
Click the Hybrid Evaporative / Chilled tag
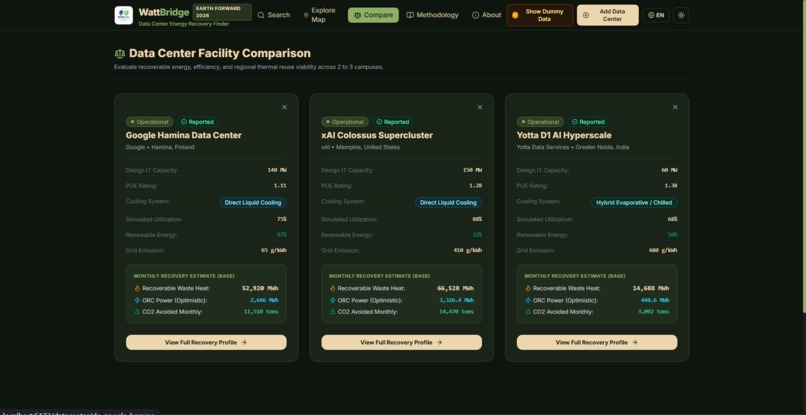pos(634,203)
